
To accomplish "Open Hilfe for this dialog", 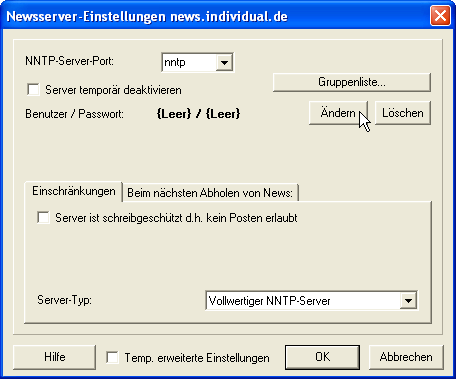I will point(55,357).
